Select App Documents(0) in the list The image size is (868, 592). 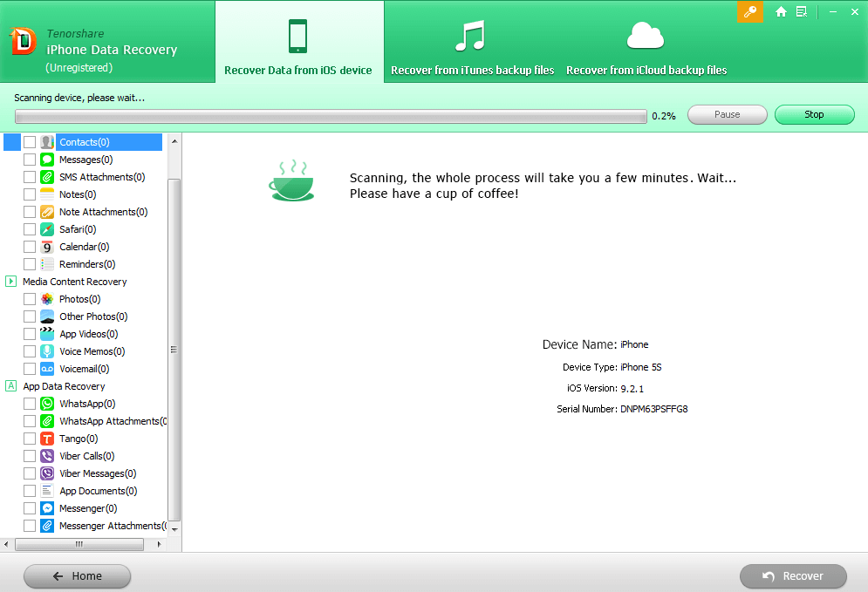pyautogui.click(x=98, y=491)
